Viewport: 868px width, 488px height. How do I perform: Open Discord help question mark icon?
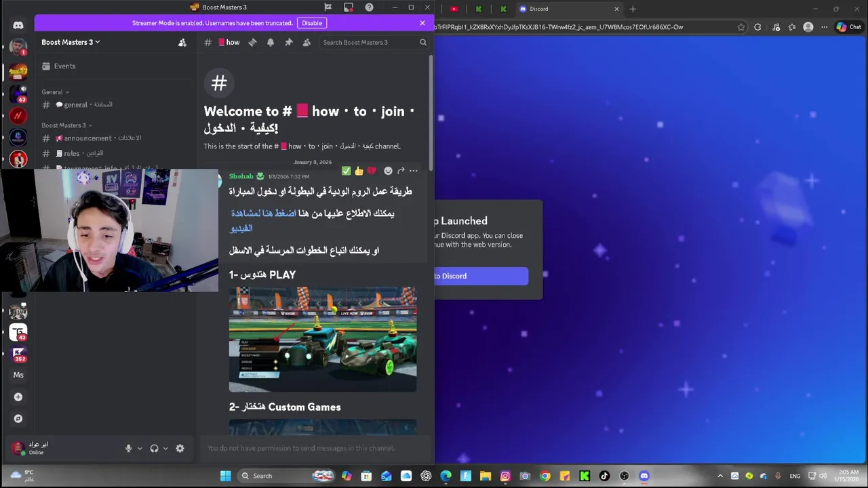pos(369,7)
